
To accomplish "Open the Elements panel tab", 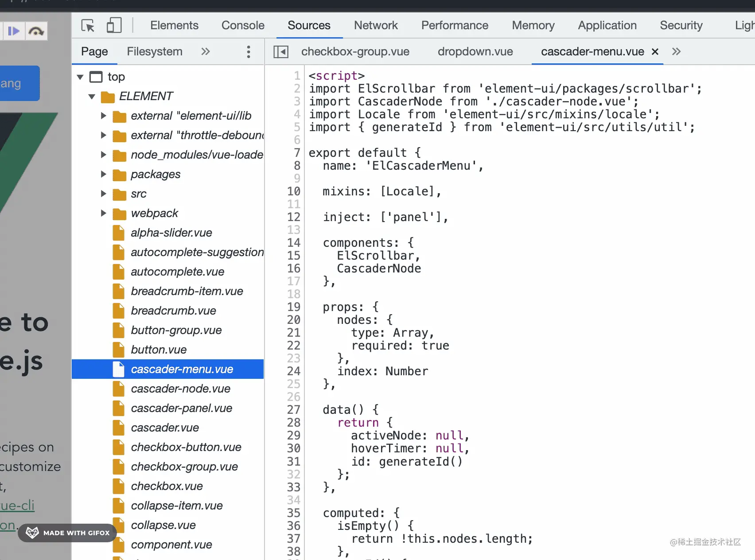I will (174, 25).
